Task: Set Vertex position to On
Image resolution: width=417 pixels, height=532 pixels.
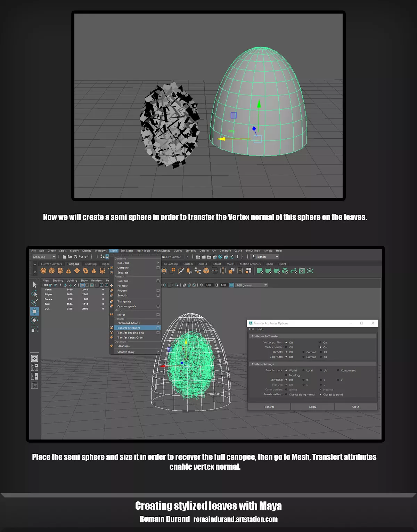Action: tap(320, 342)
